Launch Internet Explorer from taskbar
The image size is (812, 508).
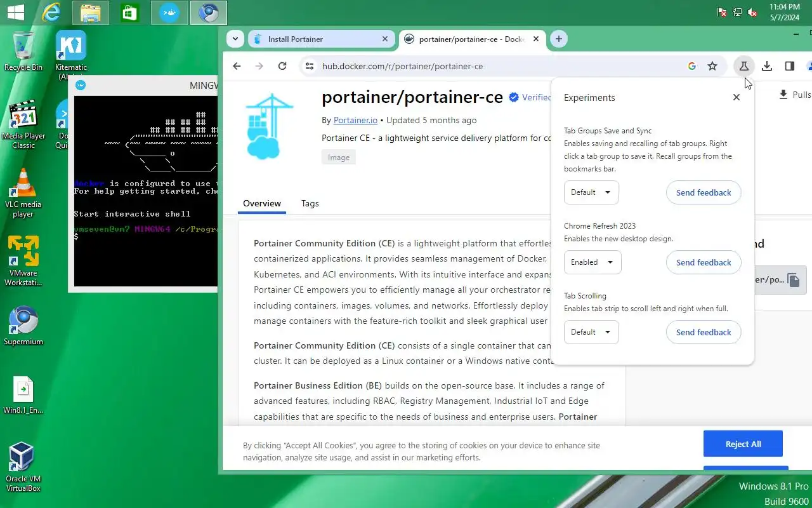(x=51, y=12)
